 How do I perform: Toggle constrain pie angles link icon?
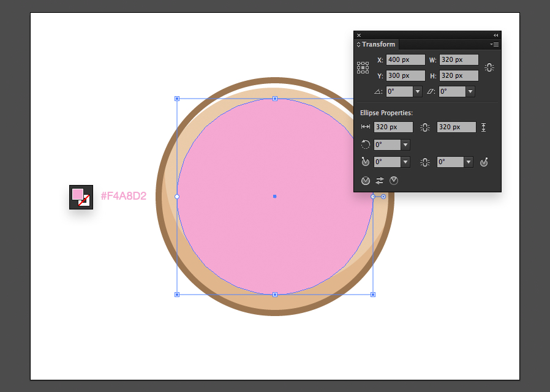coord(425,162)
